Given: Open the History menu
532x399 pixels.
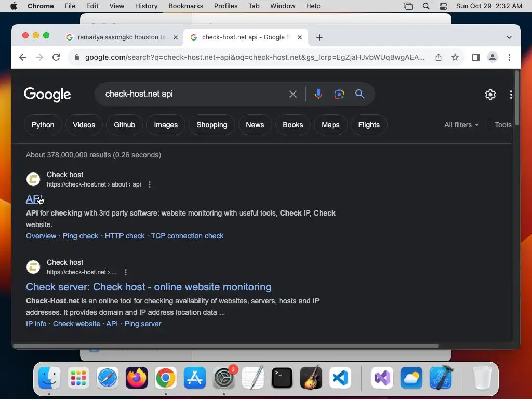Looking at the screenshot, I should pyautogui.click(x=146, y=6).
